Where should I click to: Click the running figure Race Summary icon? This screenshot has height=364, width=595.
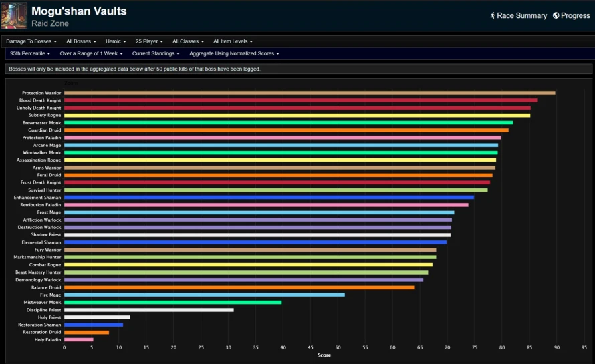pyautogui.click(x=492, y=15)
